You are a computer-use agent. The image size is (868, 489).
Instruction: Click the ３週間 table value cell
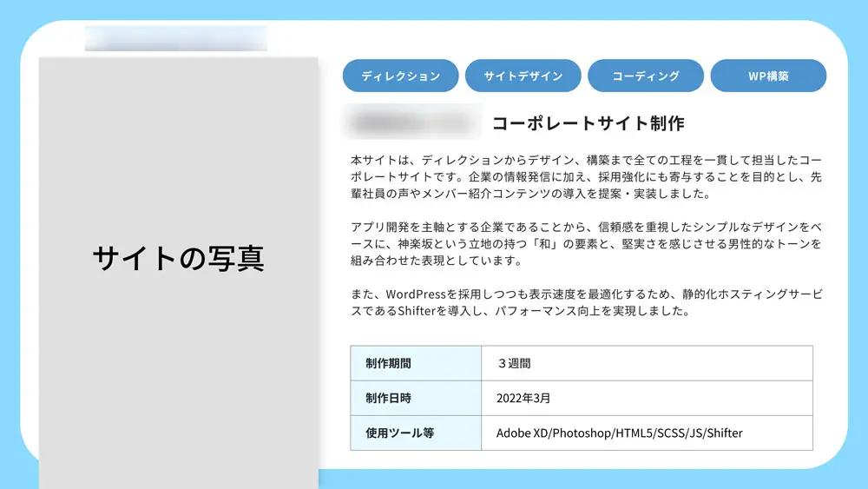[x=648, y=363]
